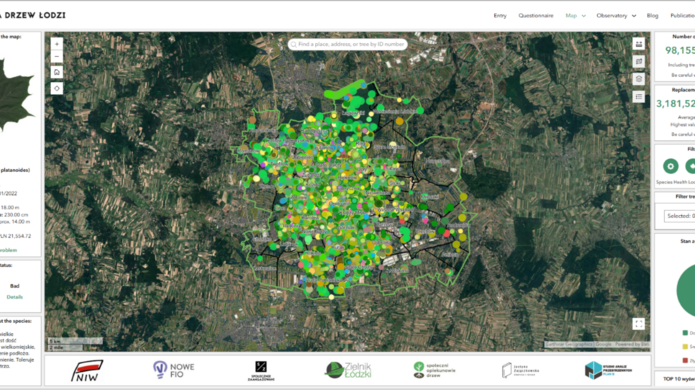This screenshot has width=695, height=391.
Task: Zoom out on the tree map
Action: coord(57,57)
